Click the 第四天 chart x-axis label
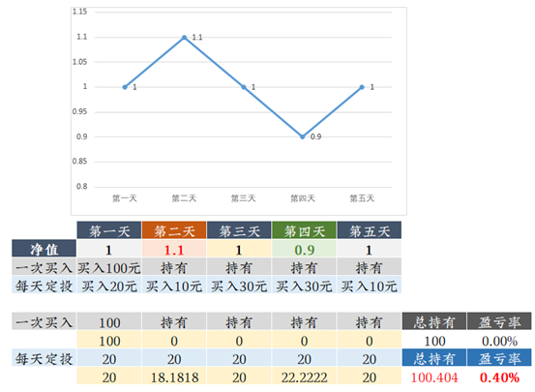 (x=303, y=198)
